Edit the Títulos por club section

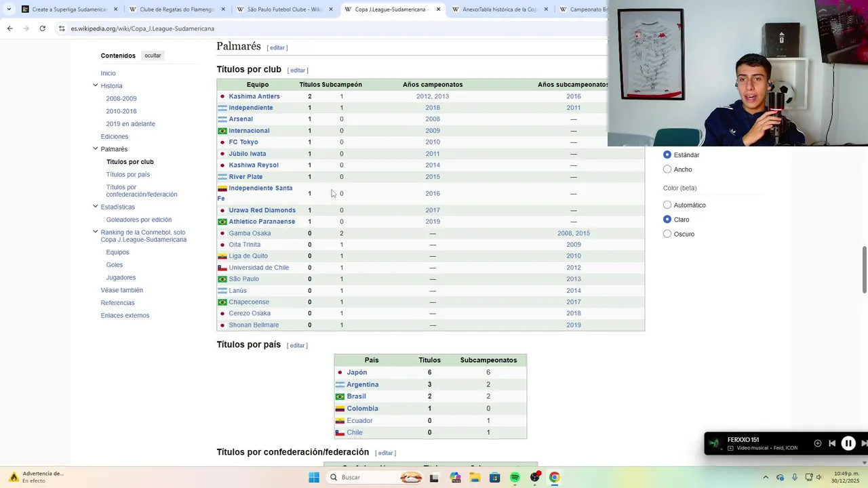click(298, 70)
